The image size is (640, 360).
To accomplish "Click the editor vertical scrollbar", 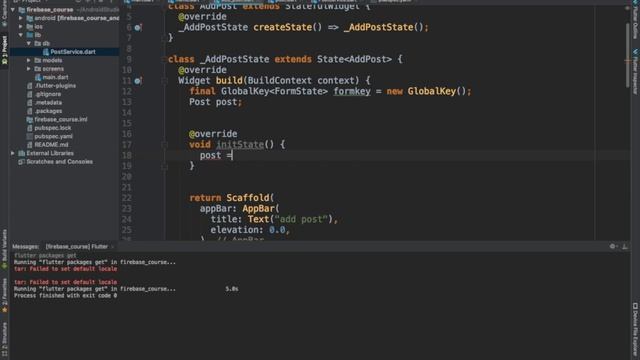I will [628, 55].
